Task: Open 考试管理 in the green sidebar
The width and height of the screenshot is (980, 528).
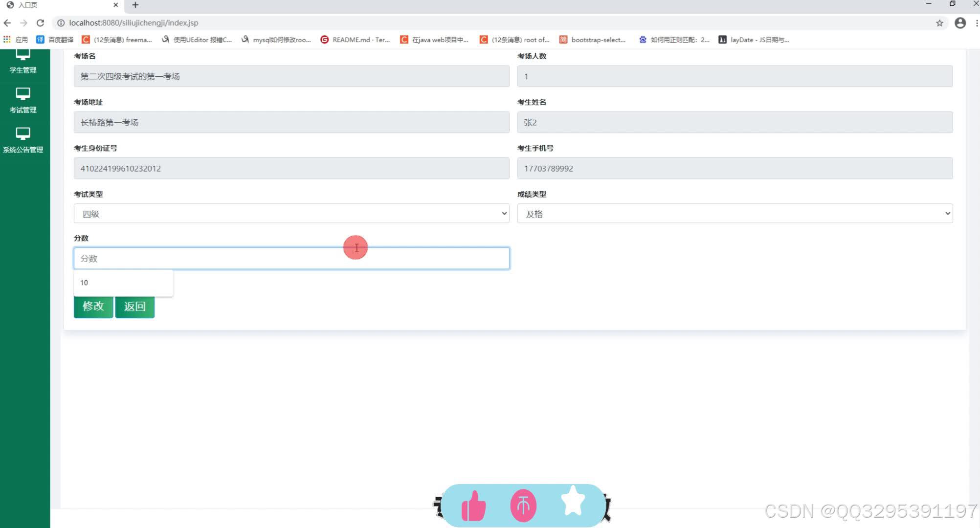Action: (23, 101)
